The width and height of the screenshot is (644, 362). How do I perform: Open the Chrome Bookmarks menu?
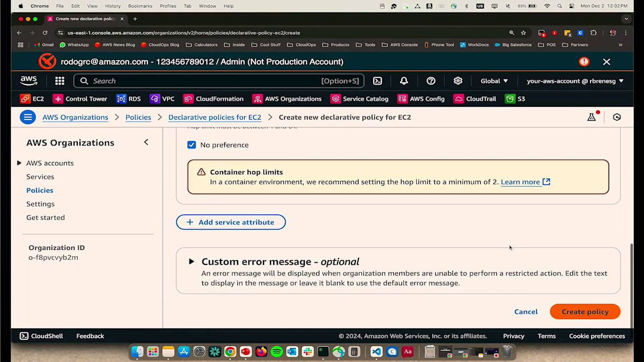pyautogui.click(x=140, y=6)
